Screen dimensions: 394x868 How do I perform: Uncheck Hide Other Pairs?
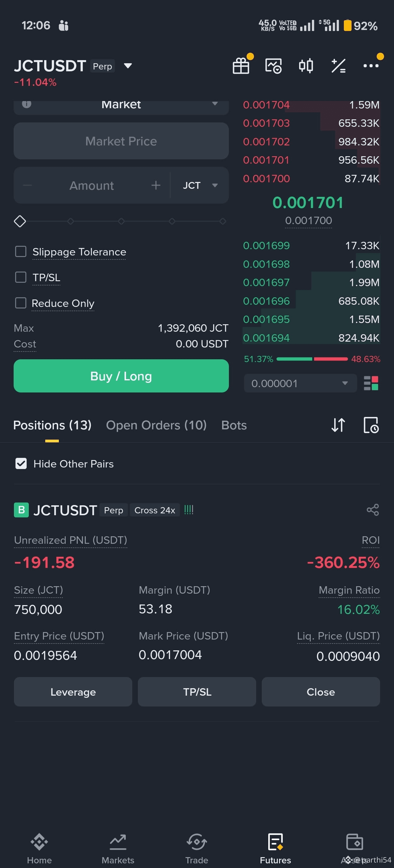[21, 464]
